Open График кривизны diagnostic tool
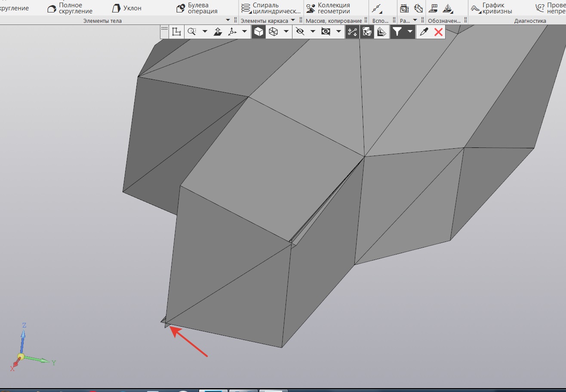 click(x=492, y=8)
